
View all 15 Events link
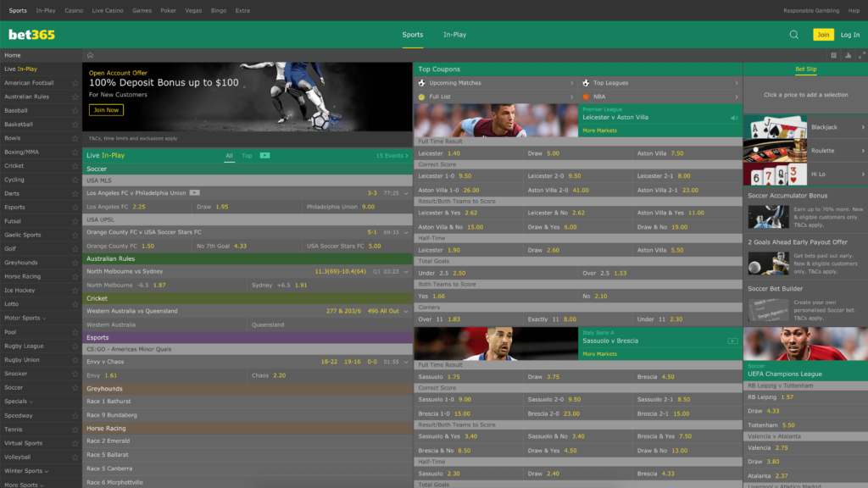[392, 156]
